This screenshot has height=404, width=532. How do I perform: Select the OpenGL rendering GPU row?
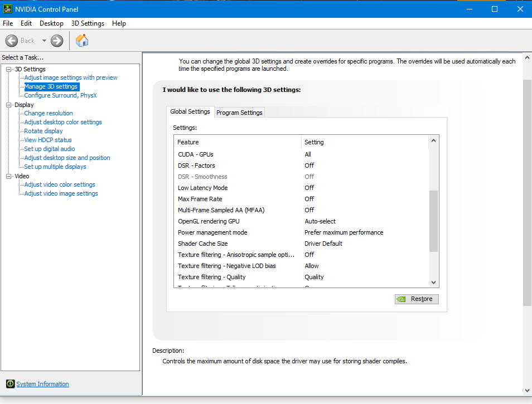click(x=302, y=221)
